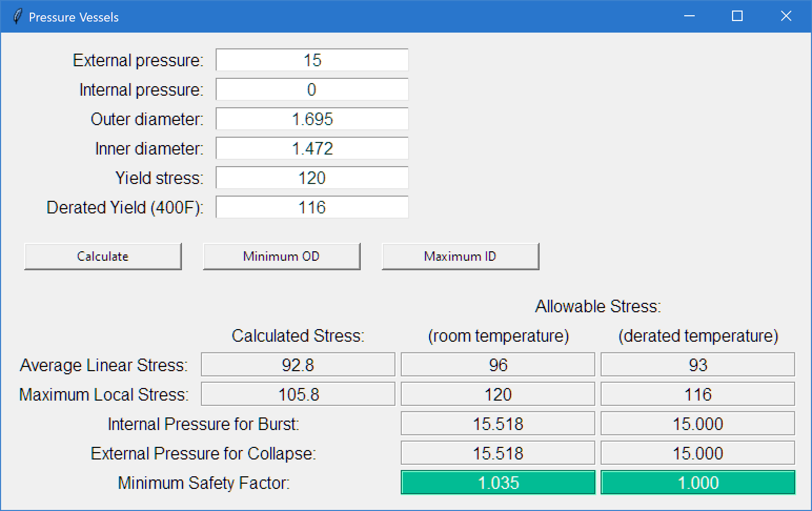Click the Calculate button
Screen dimensions: 812x511
103,257
